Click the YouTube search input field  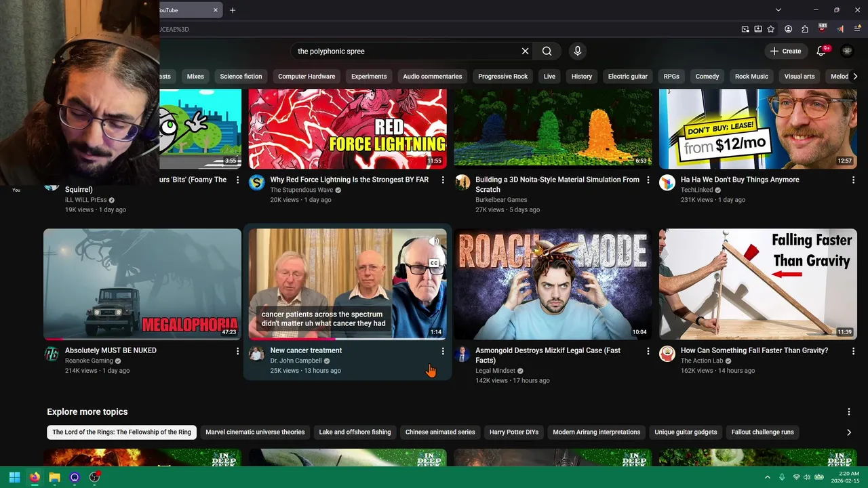407,51
